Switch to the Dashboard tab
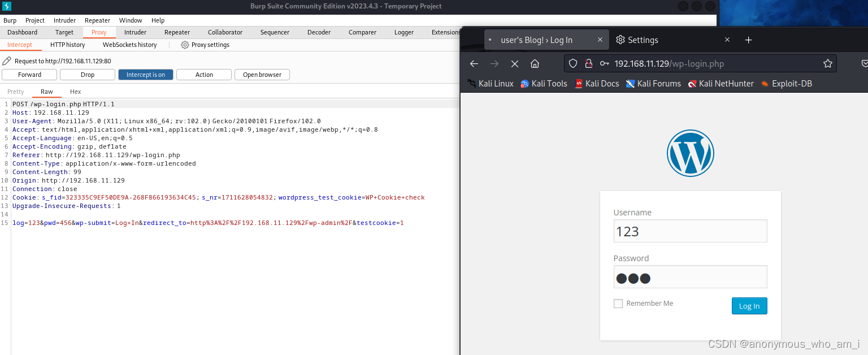The width and height of the screenshot is (868, 355). [23, 32]
